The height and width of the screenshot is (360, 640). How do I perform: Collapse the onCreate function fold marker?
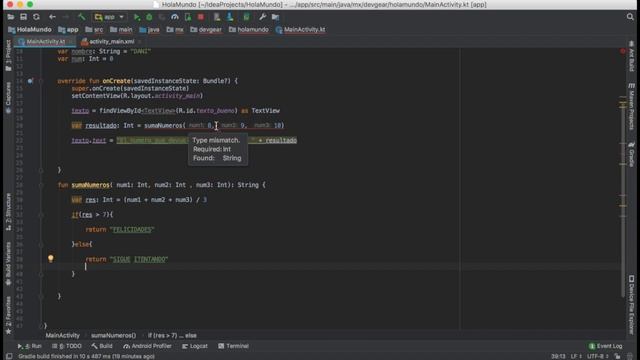click(x=41, y=81)
